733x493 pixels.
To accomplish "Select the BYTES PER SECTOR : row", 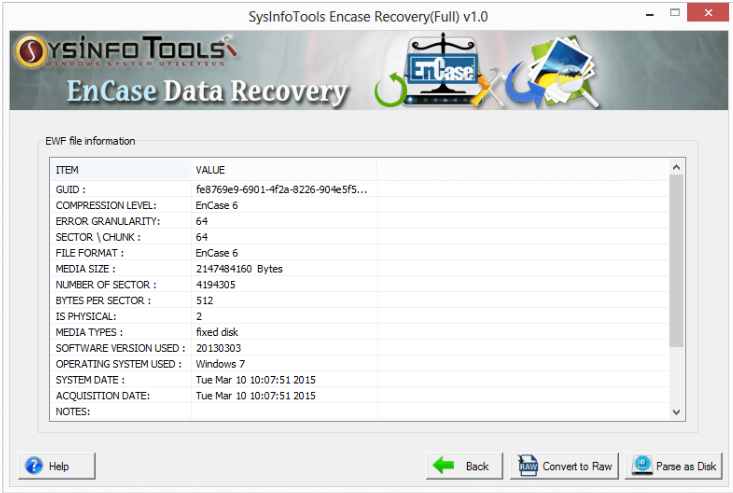I will [359, 300].
